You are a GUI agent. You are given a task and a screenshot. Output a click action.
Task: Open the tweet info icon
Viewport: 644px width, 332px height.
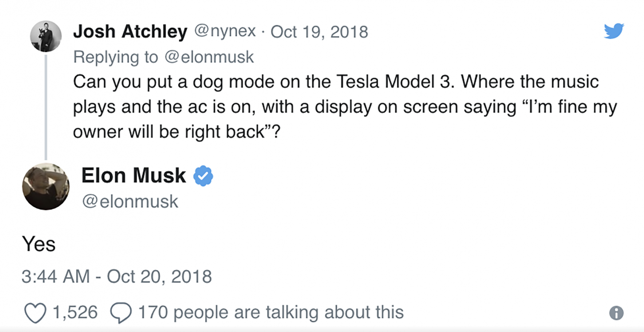point(616,313)
